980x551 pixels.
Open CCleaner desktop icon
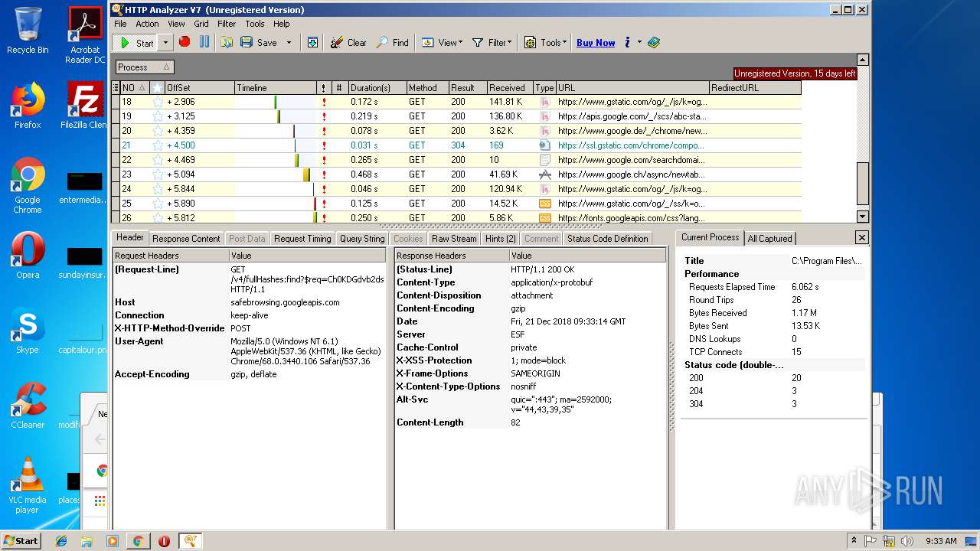(28, 406)
